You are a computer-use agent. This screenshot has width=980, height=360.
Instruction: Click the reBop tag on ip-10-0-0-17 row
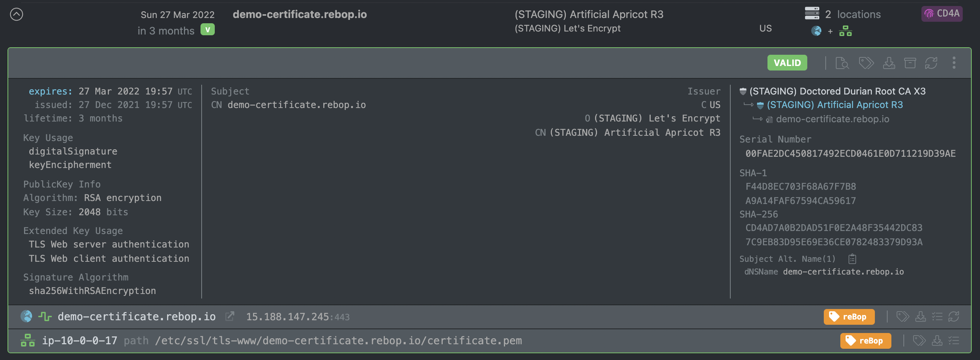pos(865,340)
